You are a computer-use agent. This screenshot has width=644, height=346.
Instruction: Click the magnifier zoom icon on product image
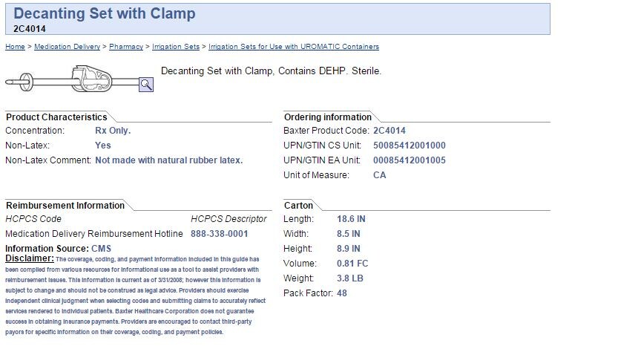(x=146, y=84)
